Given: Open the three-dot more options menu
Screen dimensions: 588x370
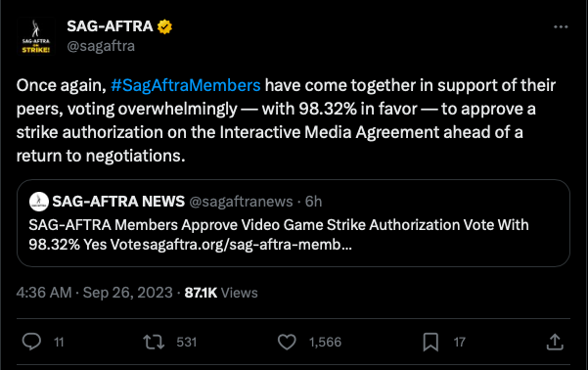Looking at the screenshot, I should point(561,27).
